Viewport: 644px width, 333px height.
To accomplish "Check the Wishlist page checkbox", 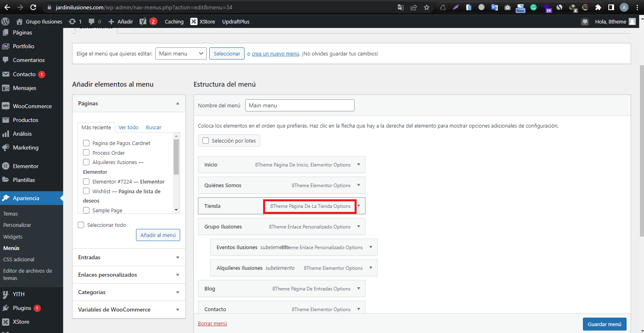I will click(x=86, y=191).
